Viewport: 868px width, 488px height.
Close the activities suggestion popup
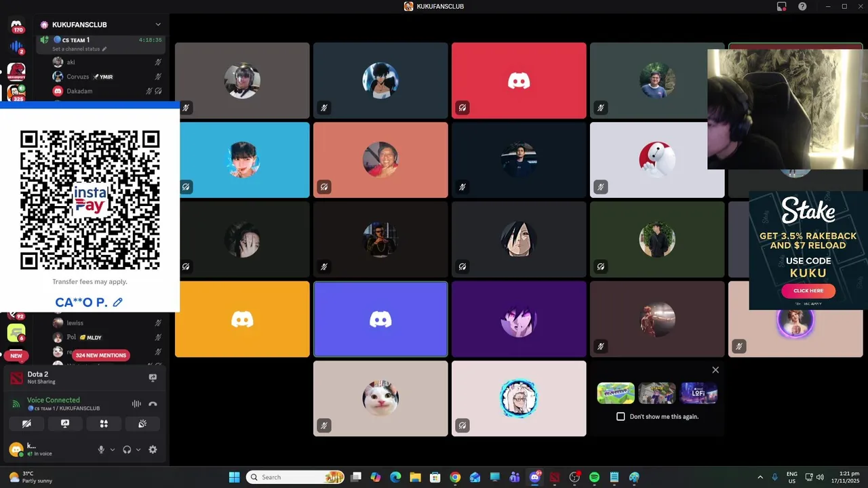click(x=715, y=370)
